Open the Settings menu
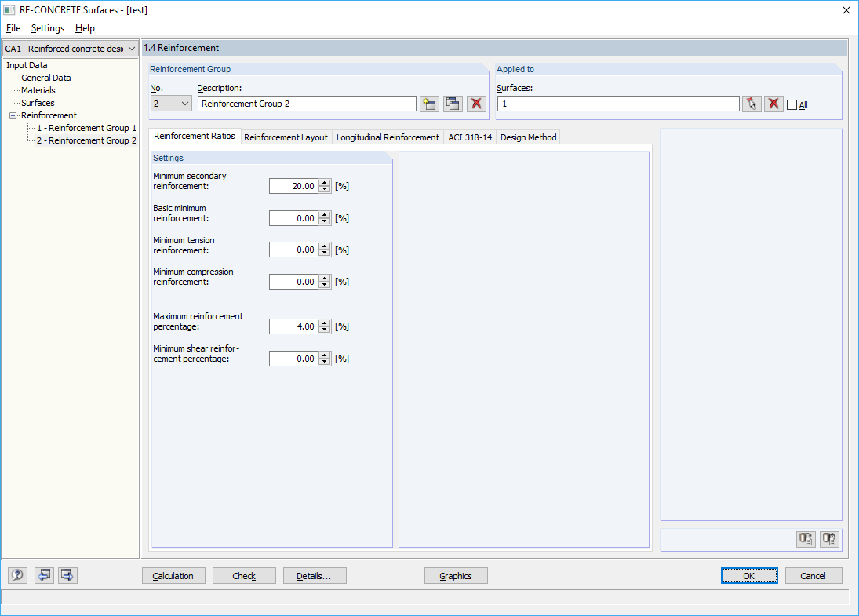The image size is (859, 616). 47,28
